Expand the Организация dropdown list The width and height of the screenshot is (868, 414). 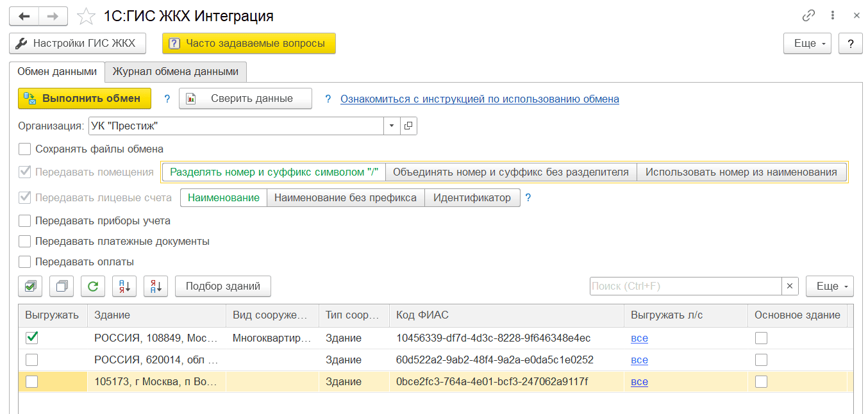(x=392, y=126)
